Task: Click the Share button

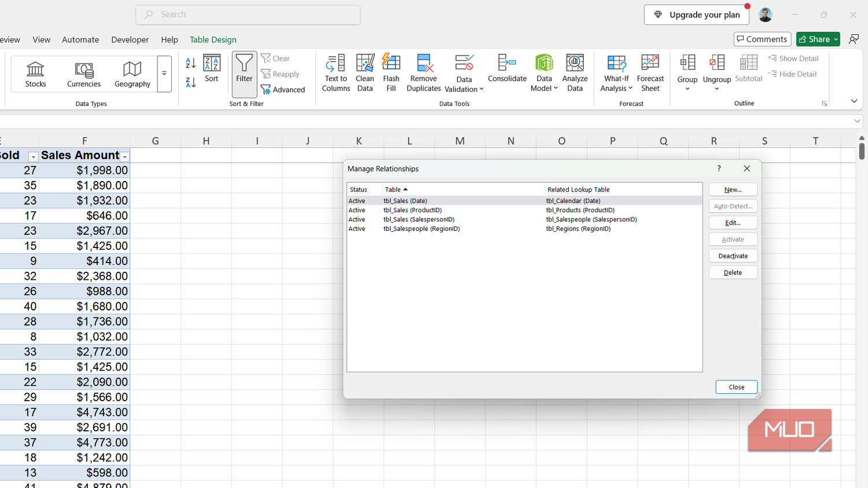Action: tap(818, 39)
